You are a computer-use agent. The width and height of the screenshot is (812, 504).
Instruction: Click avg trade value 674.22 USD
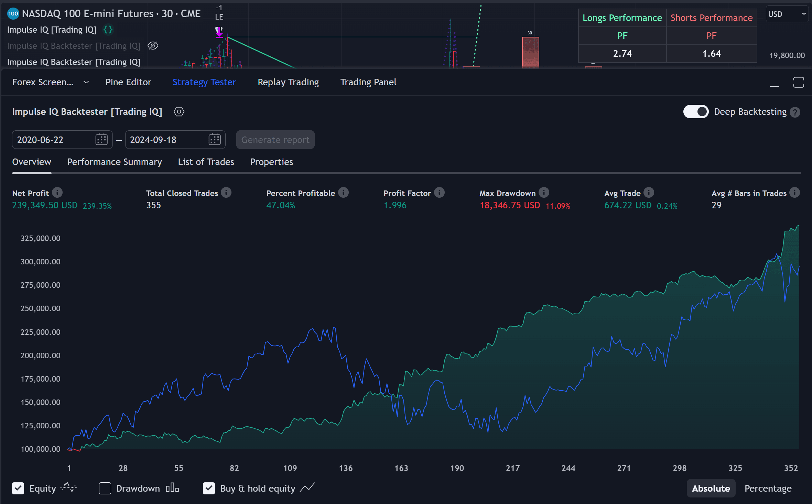click(628, 205)
